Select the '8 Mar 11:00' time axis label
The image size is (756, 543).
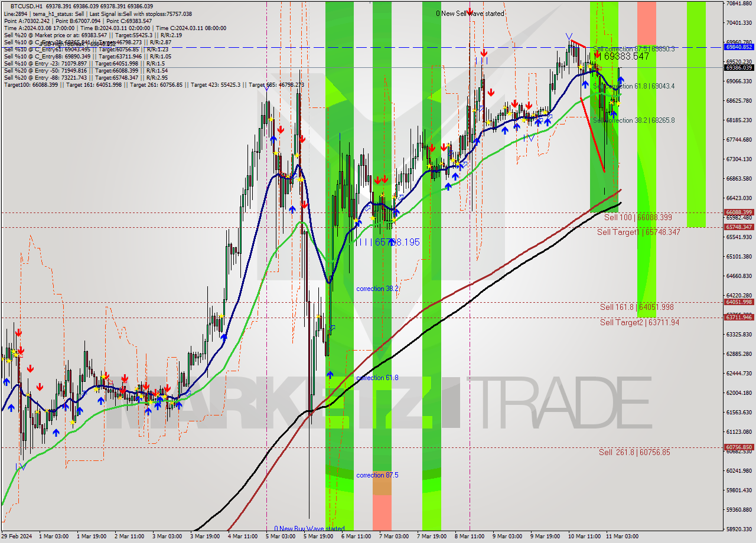point(470,537)
